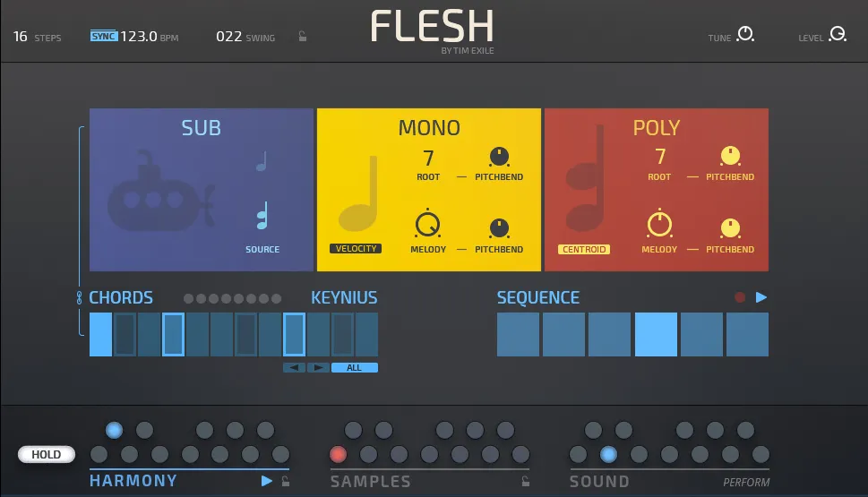Image resolution: width=868 pixels, height=497 pixels.
Task: Select the first chord dot after CHORDS
Action: coord(188,299)
